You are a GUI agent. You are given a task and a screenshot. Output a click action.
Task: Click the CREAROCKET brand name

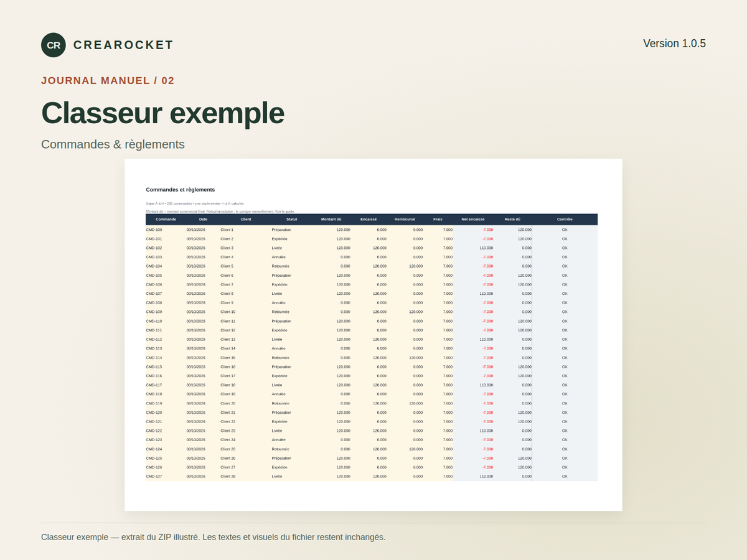click(123, 45)
